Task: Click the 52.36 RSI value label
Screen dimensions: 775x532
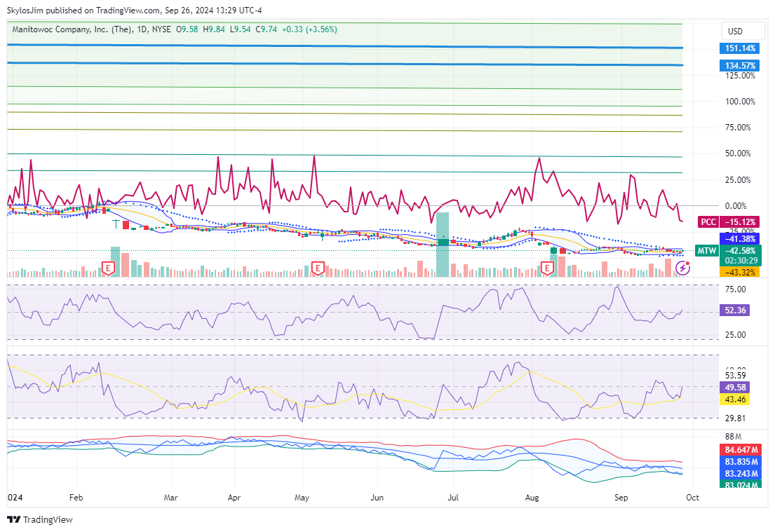Action: click(x=736, y=310)
